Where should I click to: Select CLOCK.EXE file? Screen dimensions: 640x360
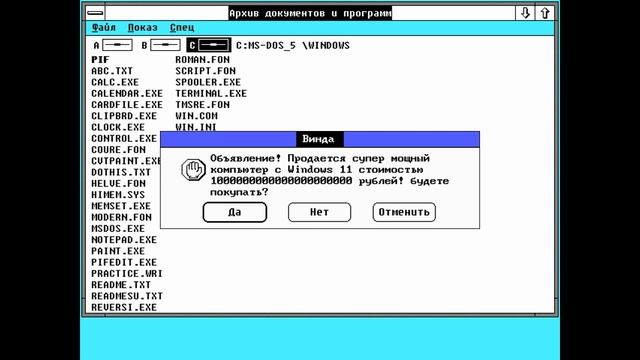pyautogui.click(x=118, y=127)
